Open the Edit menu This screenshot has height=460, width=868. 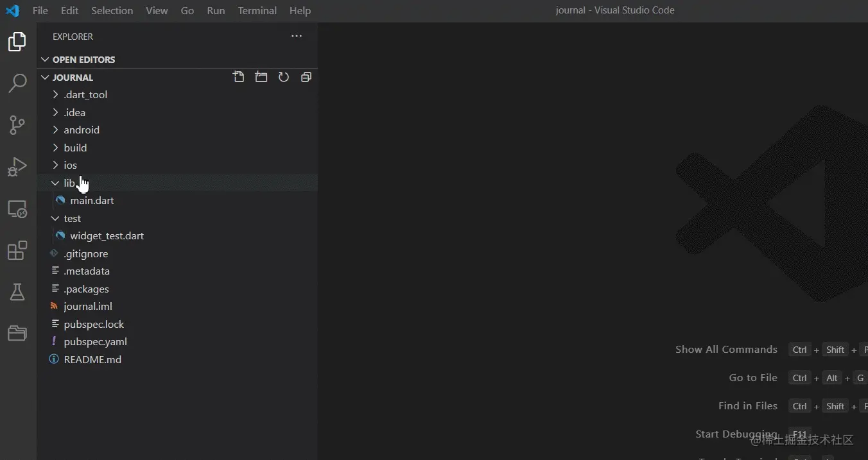pos(70,10)
